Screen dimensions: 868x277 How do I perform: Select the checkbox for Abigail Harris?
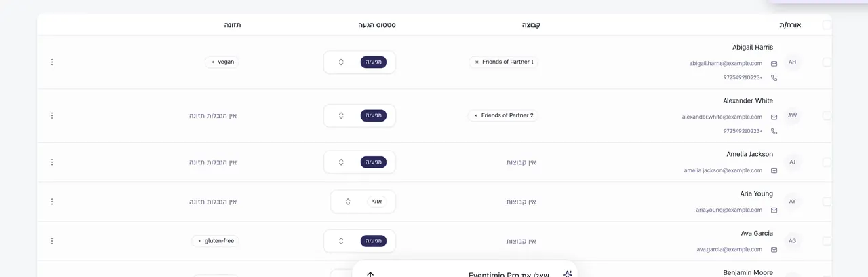[827, 62]
